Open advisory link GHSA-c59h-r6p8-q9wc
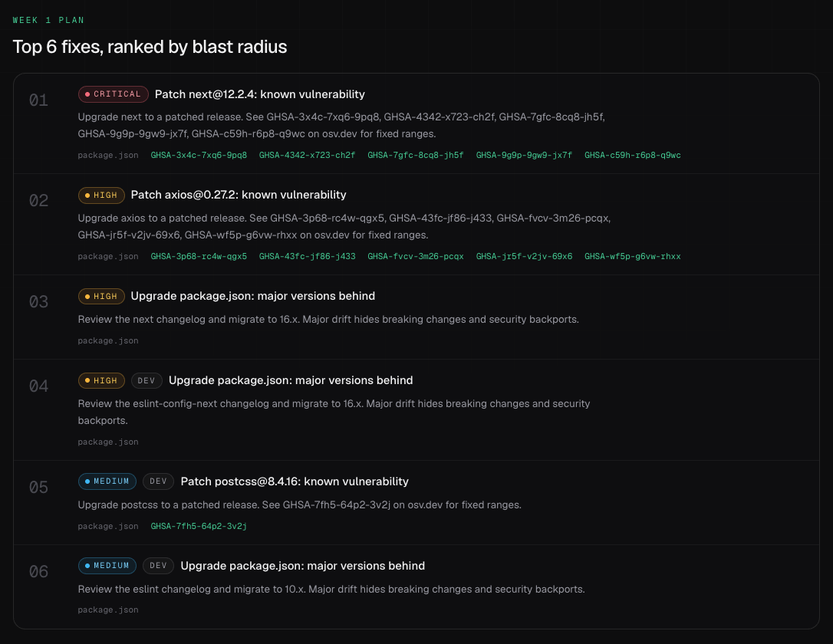833x644 pixels. coord(632,155)
